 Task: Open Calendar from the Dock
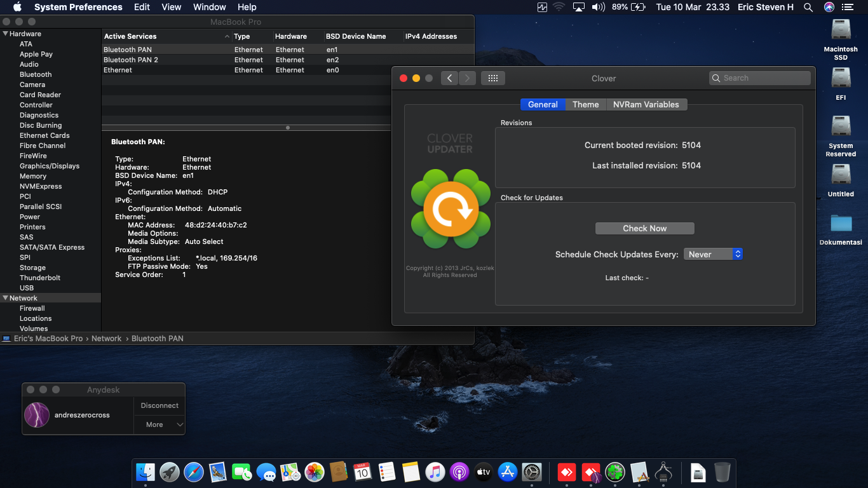click(x=362, y=472)
